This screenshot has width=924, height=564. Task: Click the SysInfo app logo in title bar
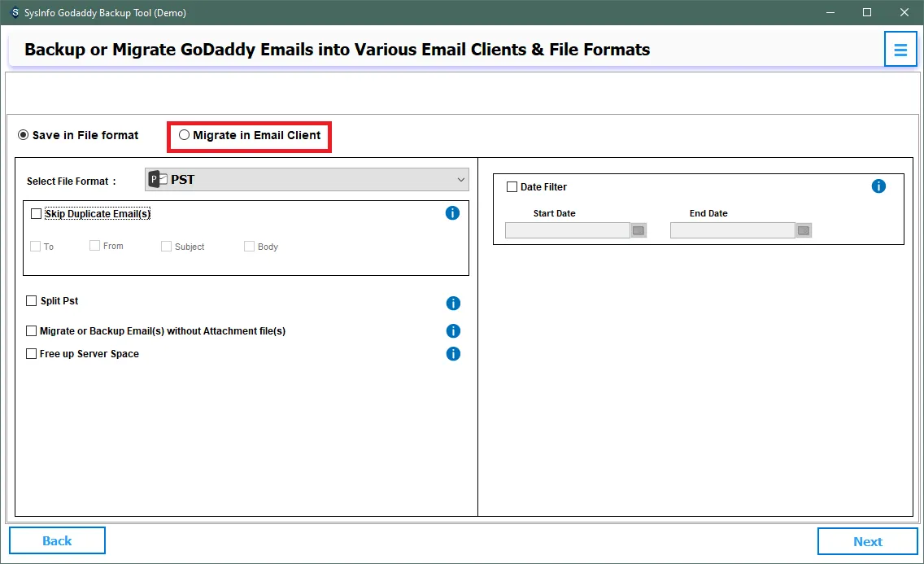13,12
